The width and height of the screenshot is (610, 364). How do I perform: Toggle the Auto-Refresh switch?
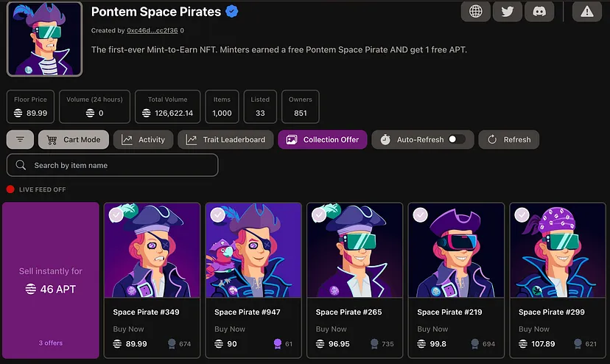click(x=457, y=139)
